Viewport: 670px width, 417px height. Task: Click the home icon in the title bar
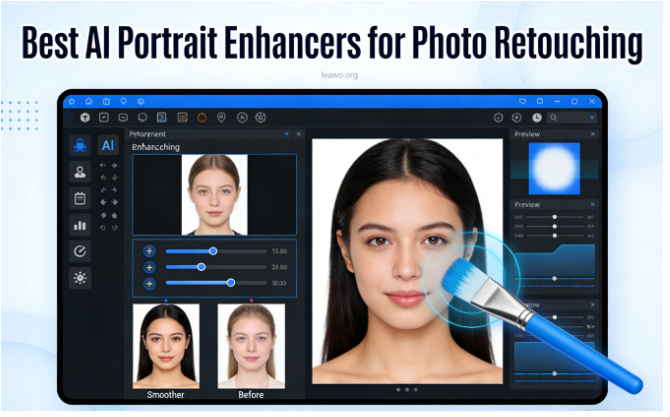pyautogui.click(x=89, y=101)
